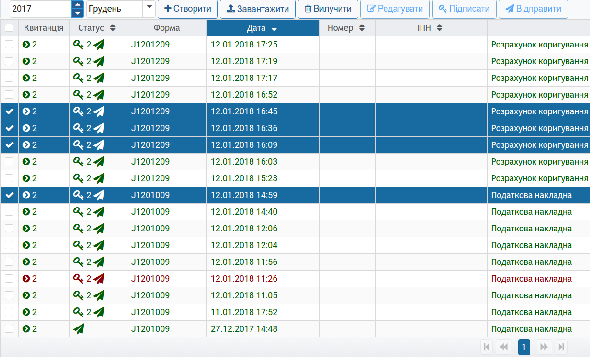Click signature key icon in the 12.01.2018 16:52 row
This screenshot has width=593, height=362.
[78, 95]
